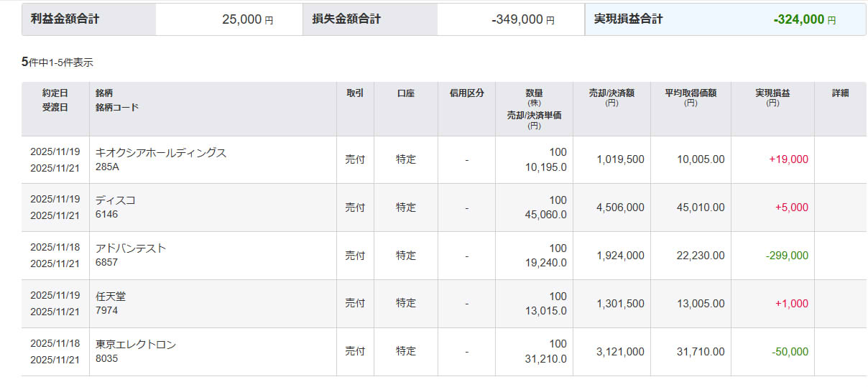Click the 信用区分 column header

pos(466,93)
